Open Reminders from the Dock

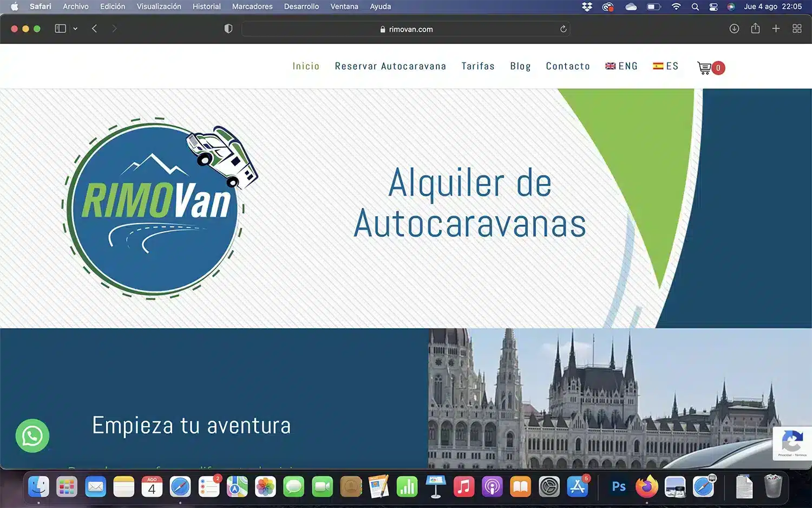tap(209, 487)
